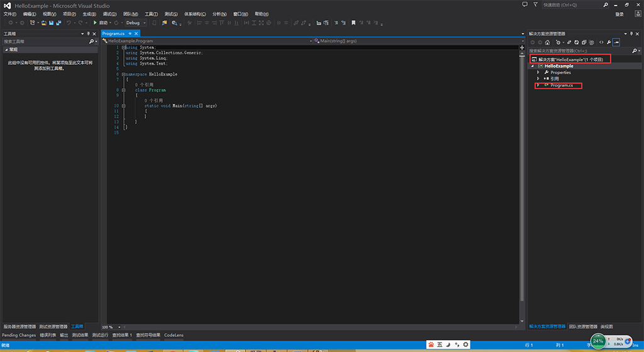Click the Save floppy disk toolbar icon

click(52, 23)
